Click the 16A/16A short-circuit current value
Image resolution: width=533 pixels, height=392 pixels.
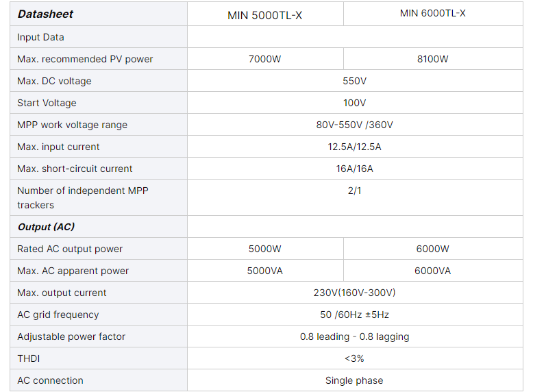tap(354, 169)
